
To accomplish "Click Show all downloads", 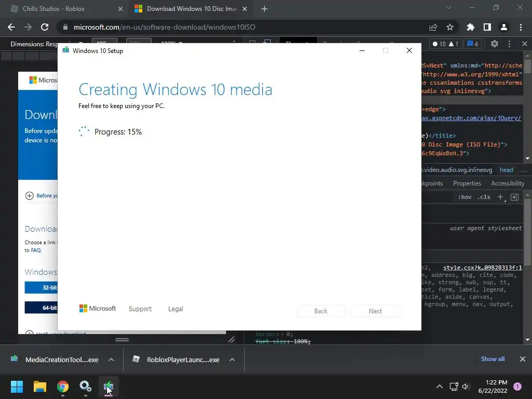I will (x=493, y=359).
